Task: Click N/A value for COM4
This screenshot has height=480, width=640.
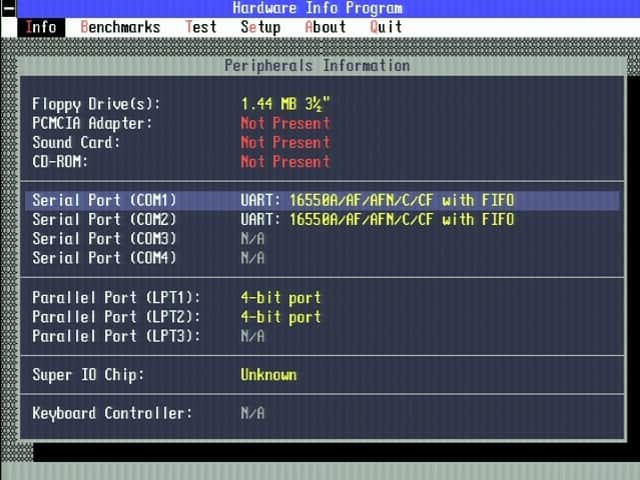Action: [x=253, y=258]
